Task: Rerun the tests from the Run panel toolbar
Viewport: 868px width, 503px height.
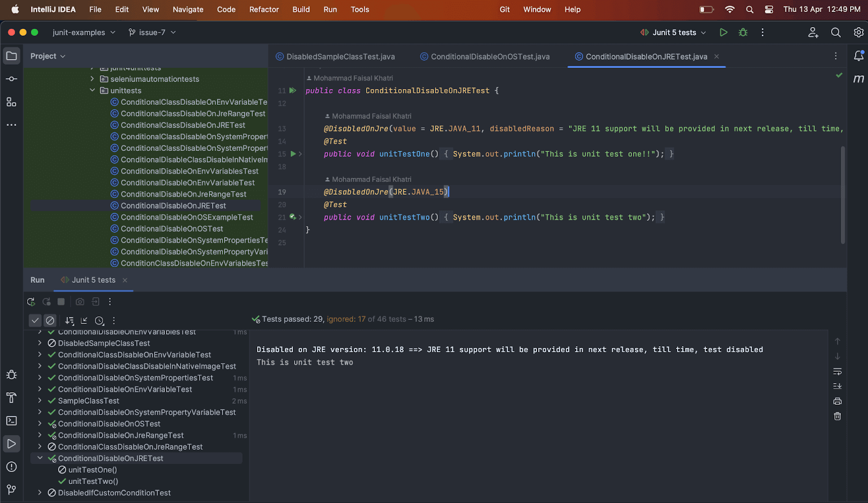Action: tap(31, 301)
